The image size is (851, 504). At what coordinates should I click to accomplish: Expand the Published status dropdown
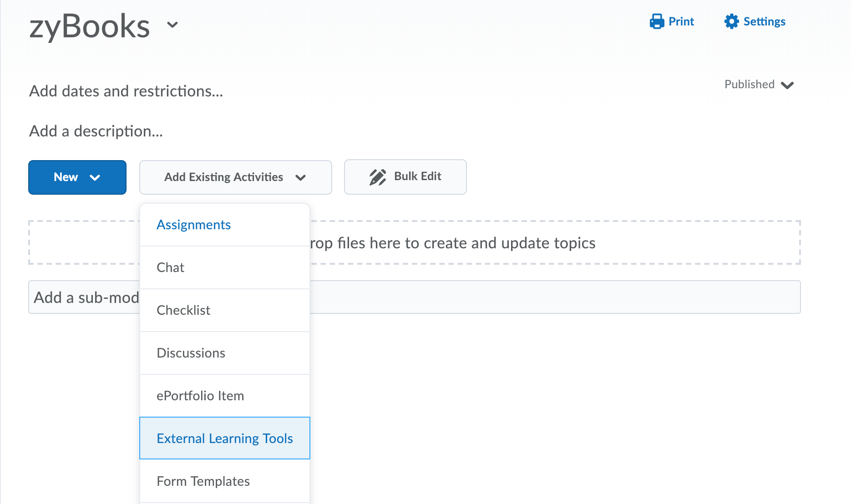coord(759,85)
